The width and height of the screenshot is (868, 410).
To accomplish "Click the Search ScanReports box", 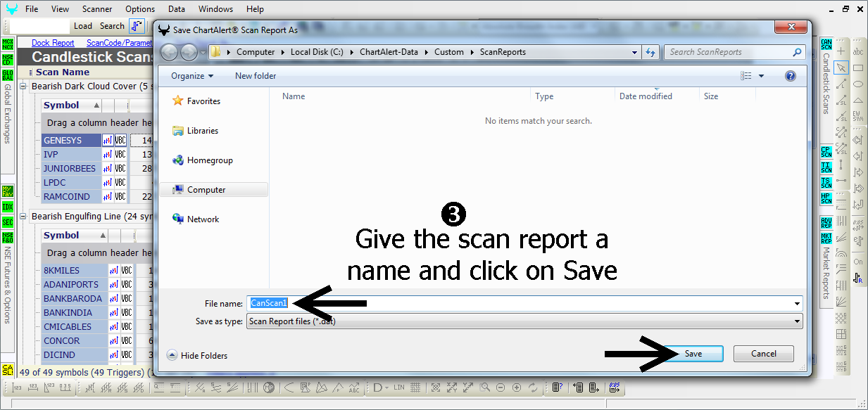I will [735, 52].
